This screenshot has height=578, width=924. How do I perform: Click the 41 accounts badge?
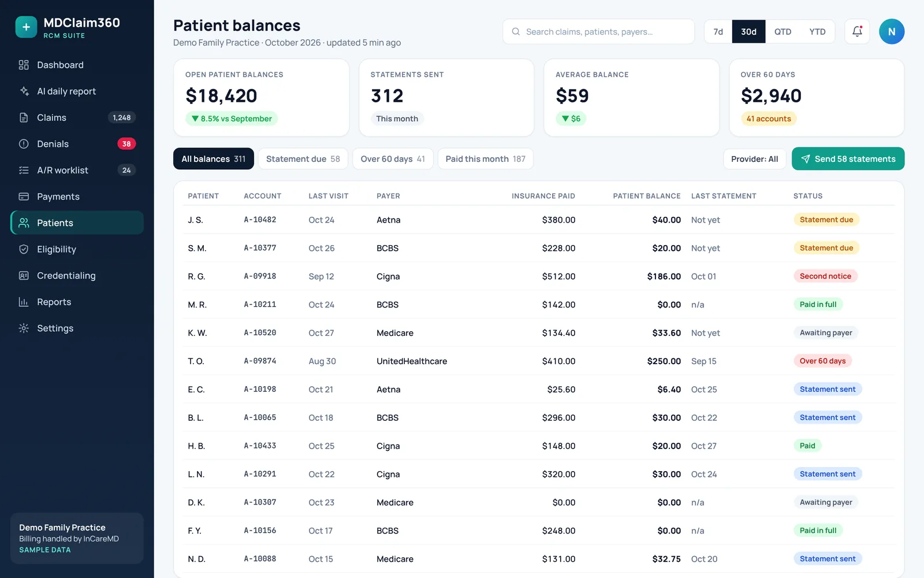pyautogui.click(x=769, y=118)
